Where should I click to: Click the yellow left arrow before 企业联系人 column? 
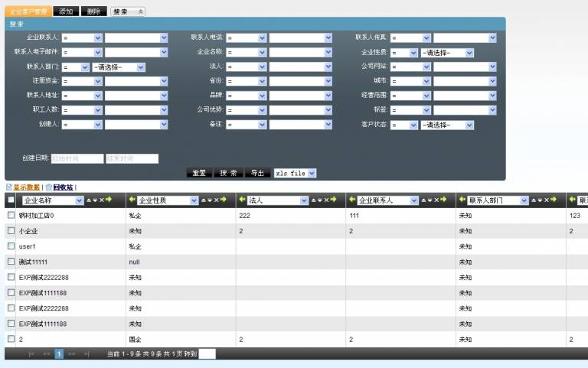coord(352,200)
